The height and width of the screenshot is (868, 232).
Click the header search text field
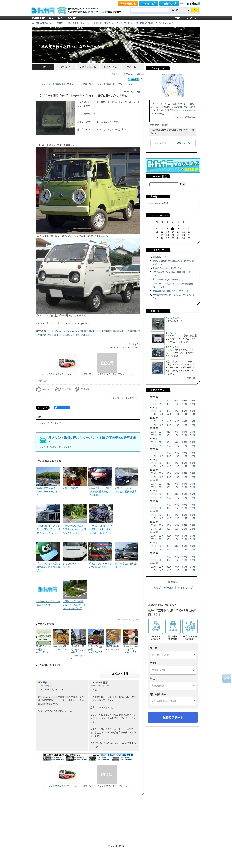click(150, 10)
